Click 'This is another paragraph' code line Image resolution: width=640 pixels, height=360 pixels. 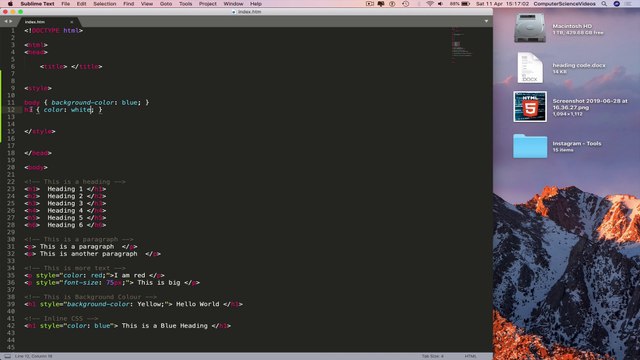pyautogui.click(x=92, y=254)
